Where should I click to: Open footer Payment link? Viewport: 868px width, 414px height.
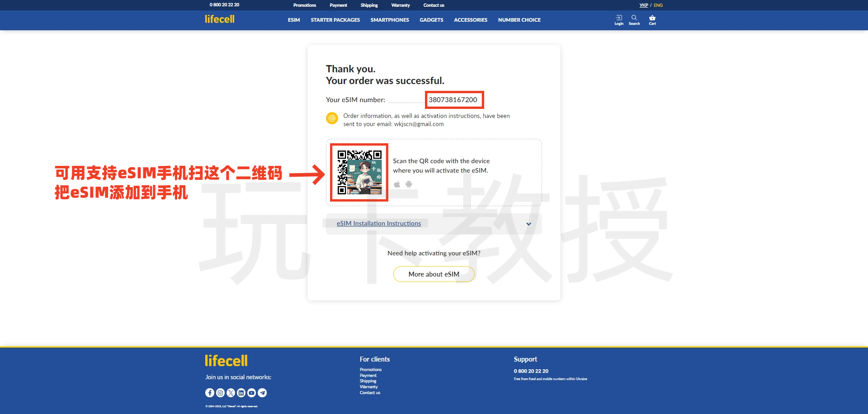point(368,376)
